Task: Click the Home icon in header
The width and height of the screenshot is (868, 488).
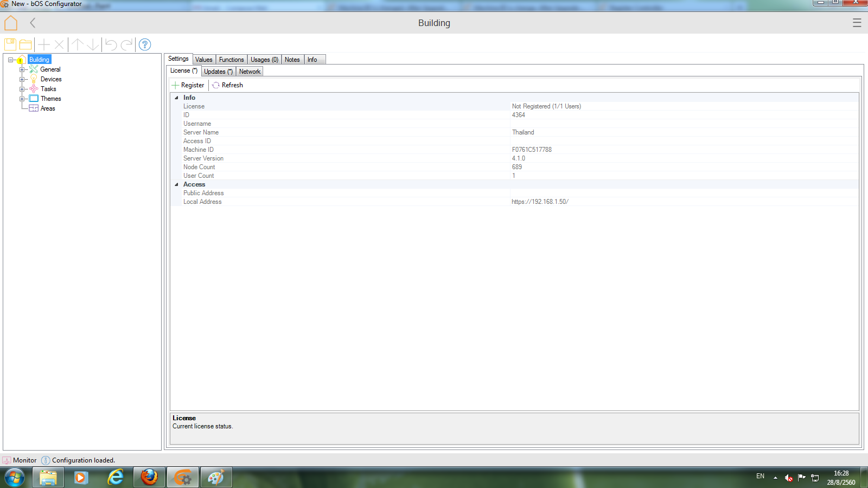Action: point(11,23)
